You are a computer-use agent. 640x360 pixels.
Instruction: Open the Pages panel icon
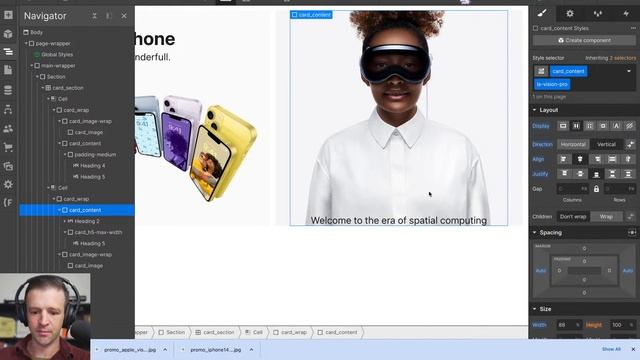[x=8, y=70]
